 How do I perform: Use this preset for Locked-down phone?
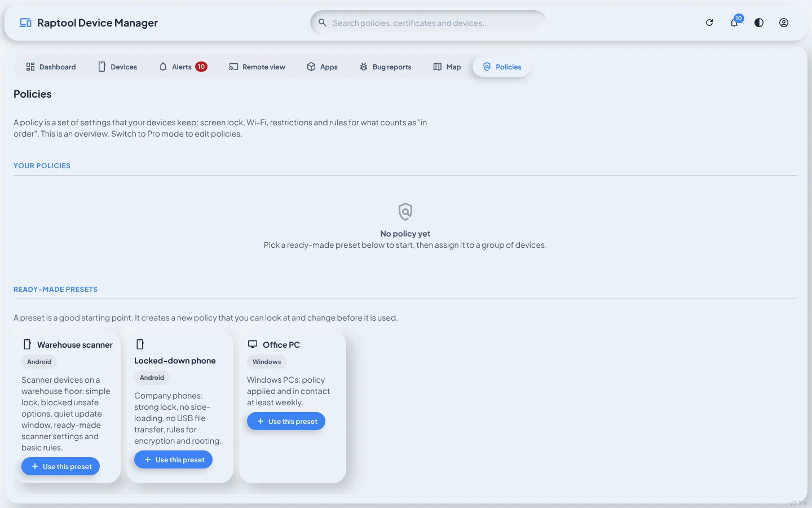(x=174, y=459)
